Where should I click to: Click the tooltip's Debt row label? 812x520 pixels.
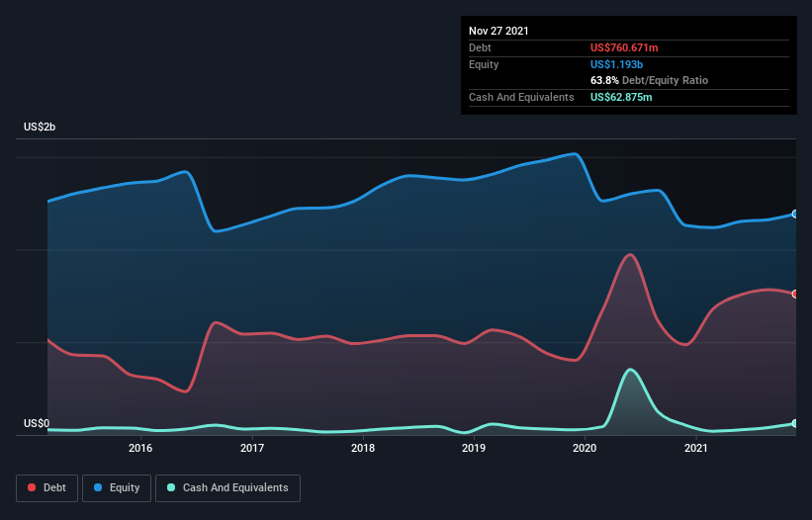pos(480,47)
